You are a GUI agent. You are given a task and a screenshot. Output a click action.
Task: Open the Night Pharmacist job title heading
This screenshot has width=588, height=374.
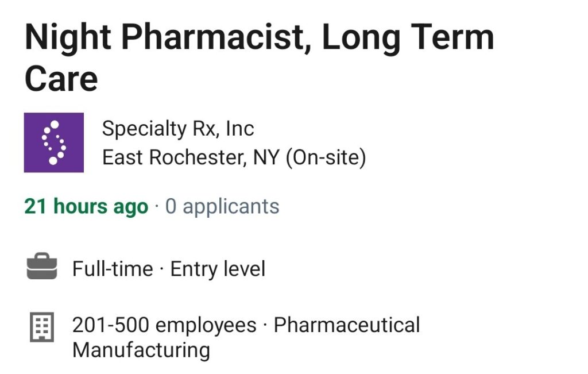(259, 58)
